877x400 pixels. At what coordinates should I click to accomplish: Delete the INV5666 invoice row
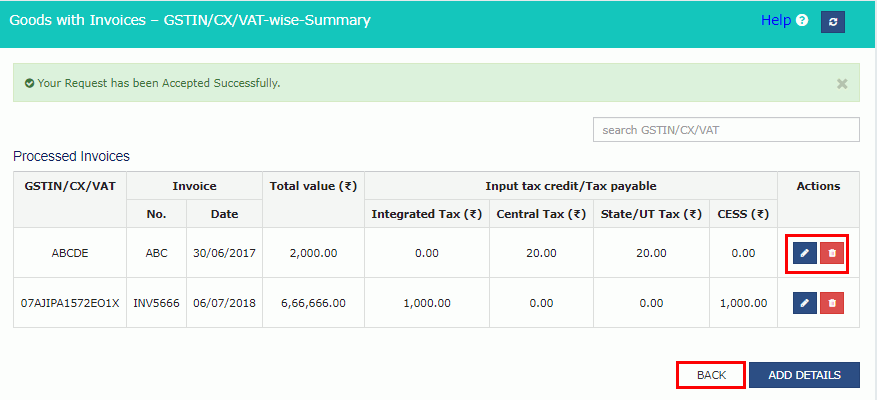coord(832,303)
